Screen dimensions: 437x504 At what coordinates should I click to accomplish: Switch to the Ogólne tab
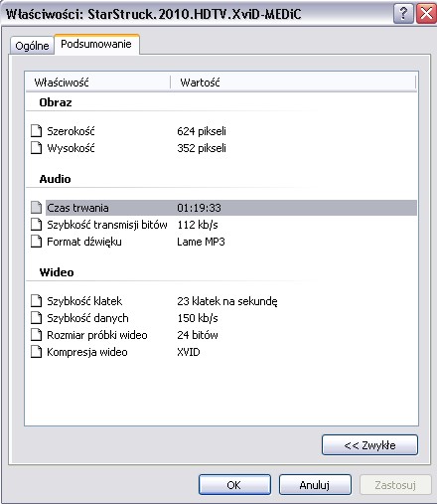(32, 46)
